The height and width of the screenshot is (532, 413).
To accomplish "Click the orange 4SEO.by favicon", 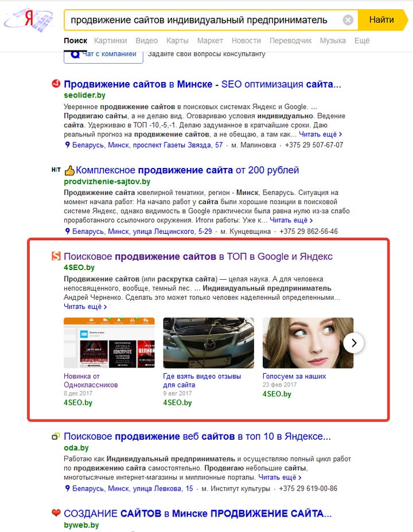I will coord(56,256).
